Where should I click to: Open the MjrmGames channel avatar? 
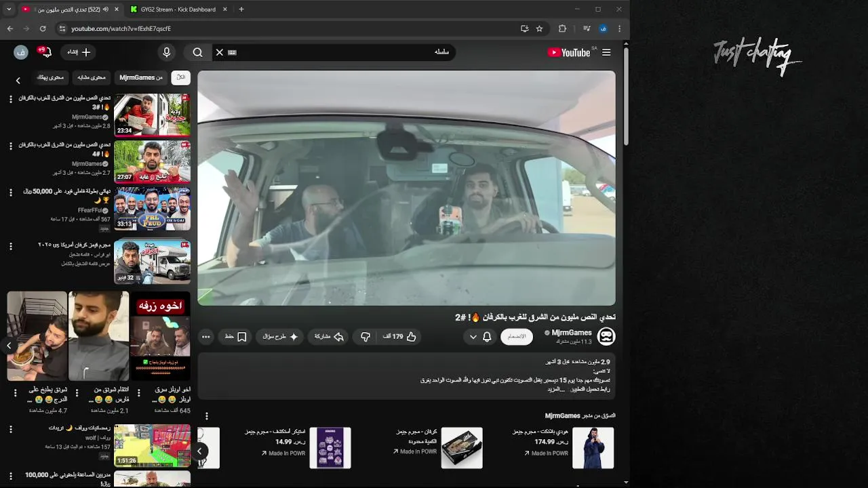606,336
